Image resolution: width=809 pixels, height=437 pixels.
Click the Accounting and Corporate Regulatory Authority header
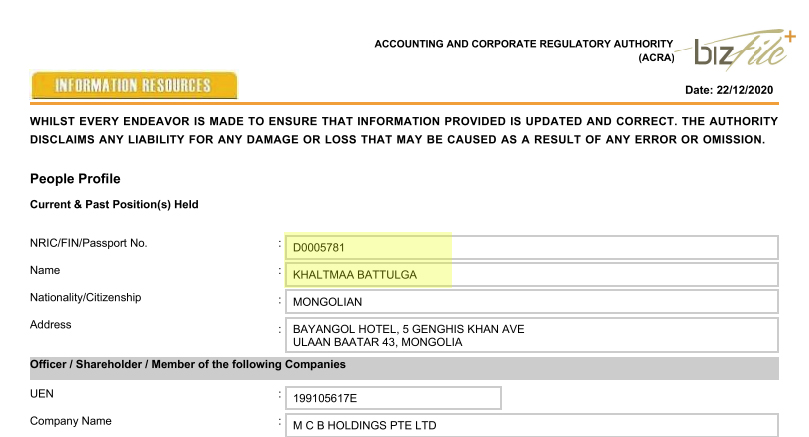click(523, 45)
